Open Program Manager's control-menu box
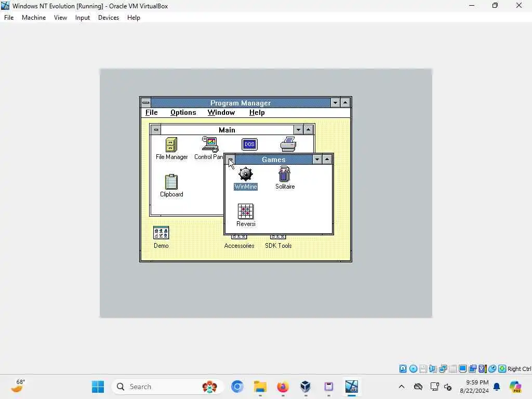The image size is (532, 399). pyautogui.click(x=146, y=102)
